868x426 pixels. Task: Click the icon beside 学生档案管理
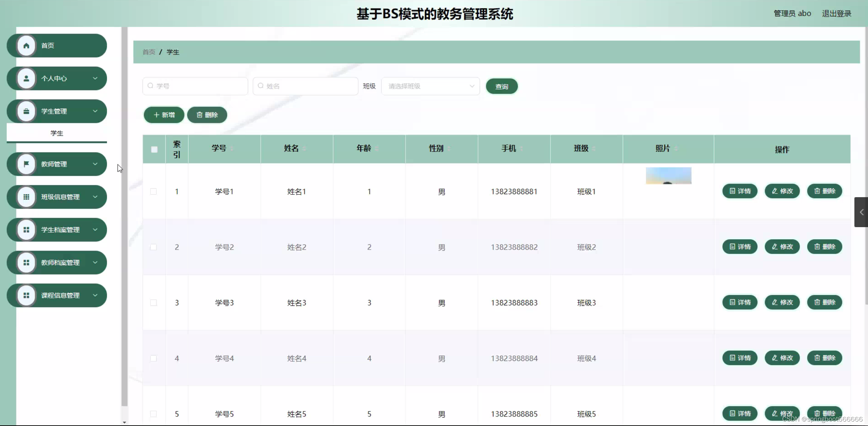(x=26, y=230)
